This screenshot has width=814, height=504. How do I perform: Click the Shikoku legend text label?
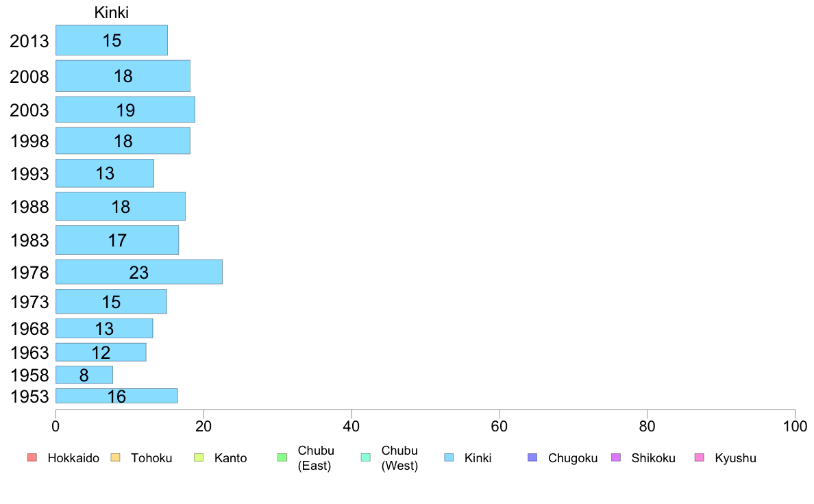[x=653, y=458]
